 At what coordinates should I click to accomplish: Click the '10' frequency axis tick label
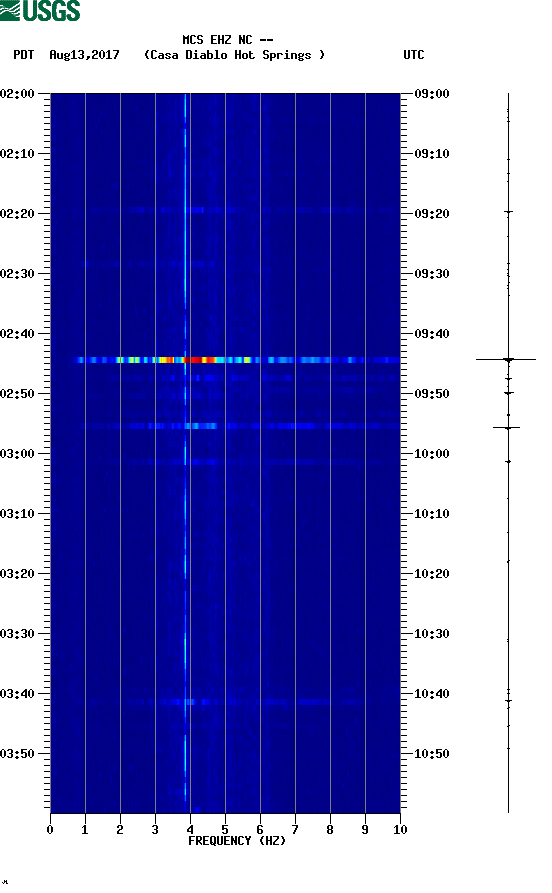[400, 830]
